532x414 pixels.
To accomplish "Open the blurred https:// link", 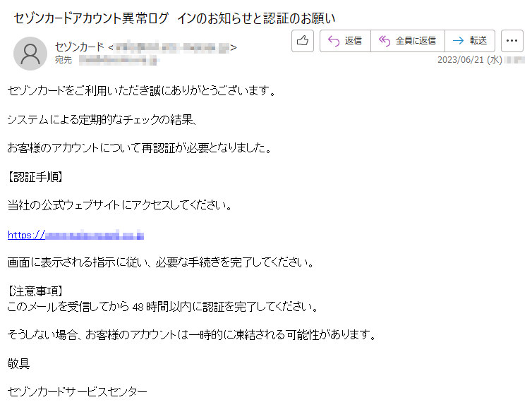I will [75, 235].
